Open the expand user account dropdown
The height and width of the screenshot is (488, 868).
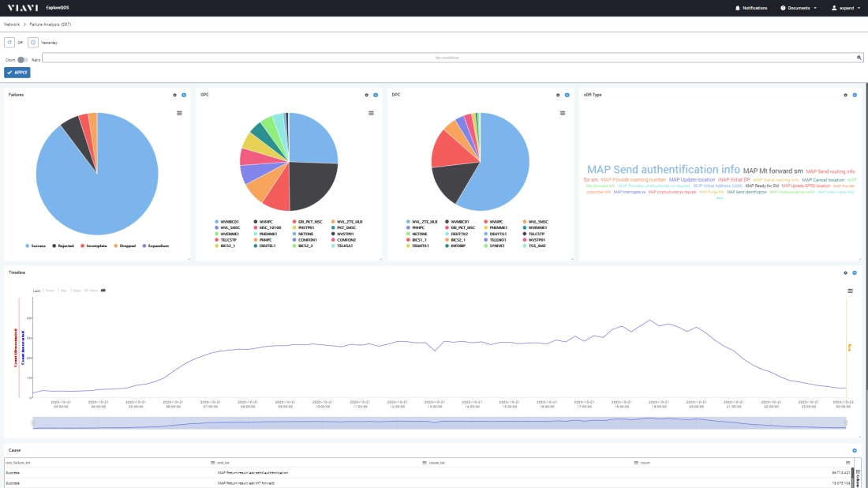847,8
